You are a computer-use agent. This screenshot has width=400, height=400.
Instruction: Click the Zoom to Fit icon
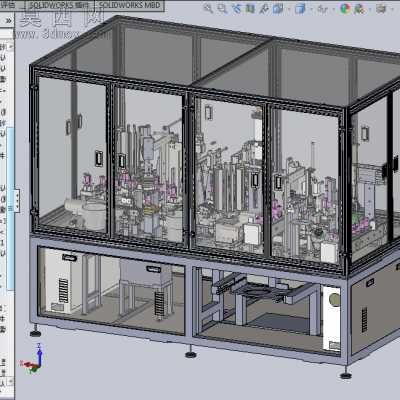pyautogui.click(x=208, y=8)
